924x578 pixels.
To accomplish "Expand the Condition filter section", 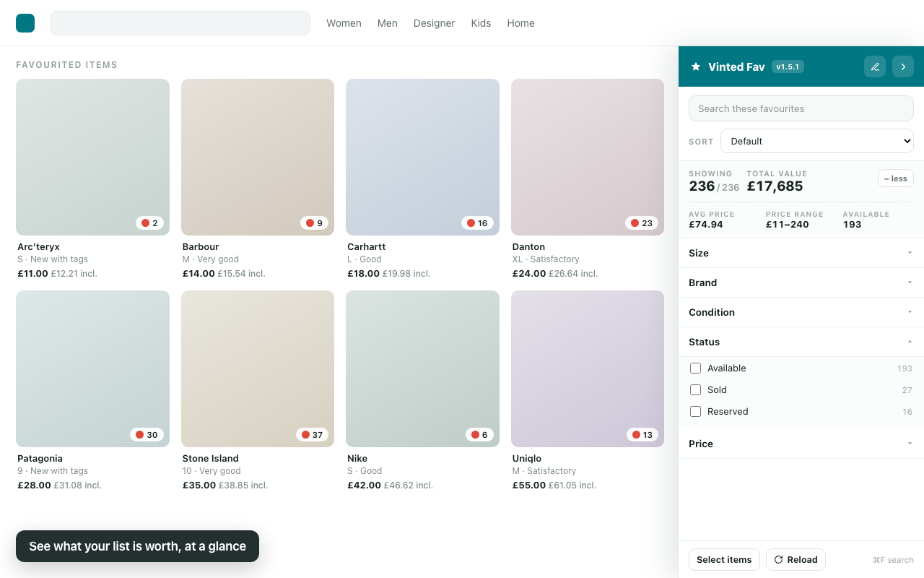I will click(801, 312).
